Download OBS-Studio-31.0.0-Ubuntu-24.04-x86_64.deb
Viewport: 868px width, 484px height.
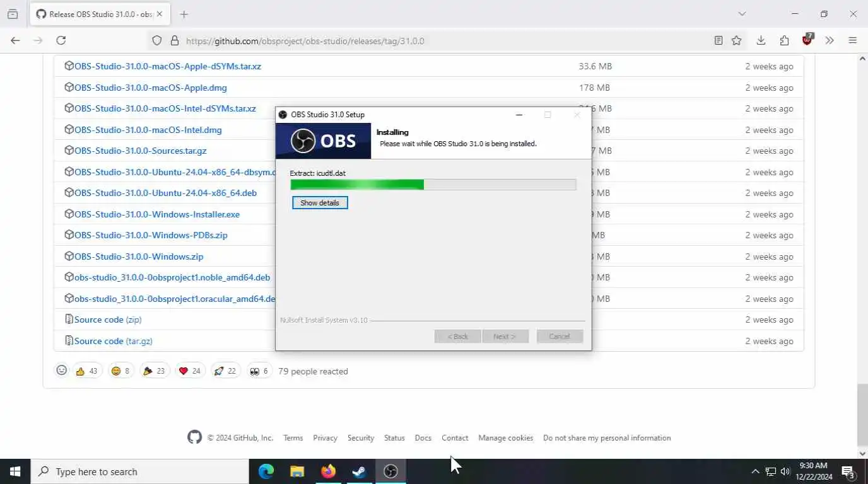pyautogui.click(x=165, y=193)
